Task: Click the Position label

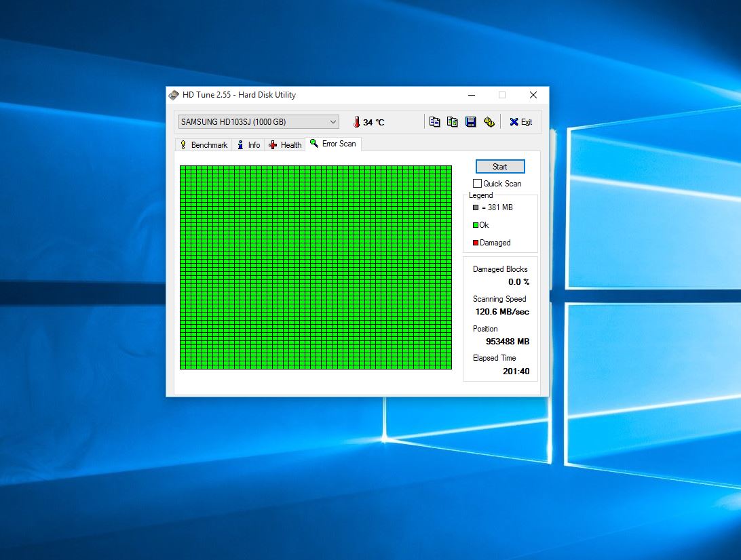Action: coord(485,329)
